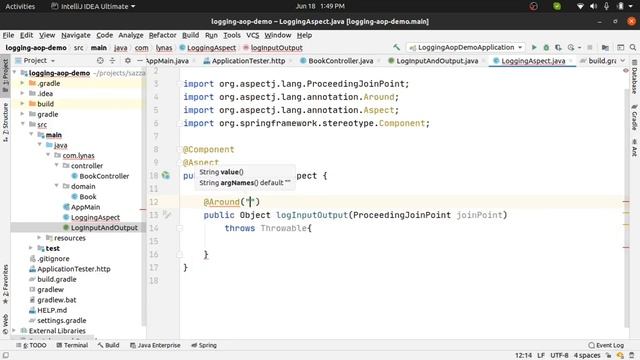Show hidden editor tabs dropdown arrow
Screen dimensions: 640x360
tap(622, 60)
